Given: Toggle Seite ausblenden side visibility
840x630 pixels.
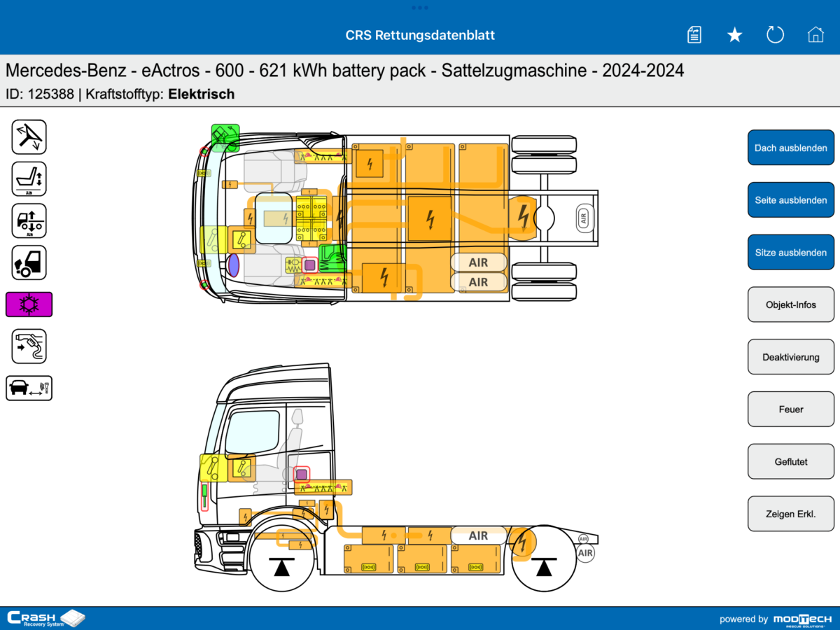Looking at the screenshot, I should coord(791,200).
